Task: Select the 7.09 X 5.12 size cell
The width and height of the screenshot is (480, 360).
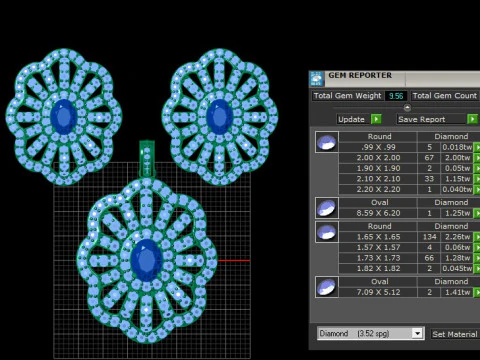Action: [x=378, y=292]
